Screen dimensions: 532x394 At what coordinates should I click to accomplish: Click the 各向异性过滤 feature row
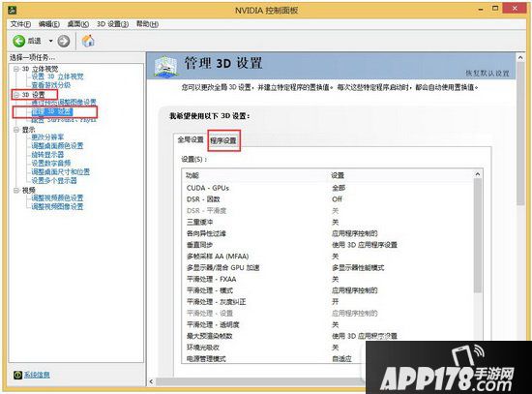[328, 233]
